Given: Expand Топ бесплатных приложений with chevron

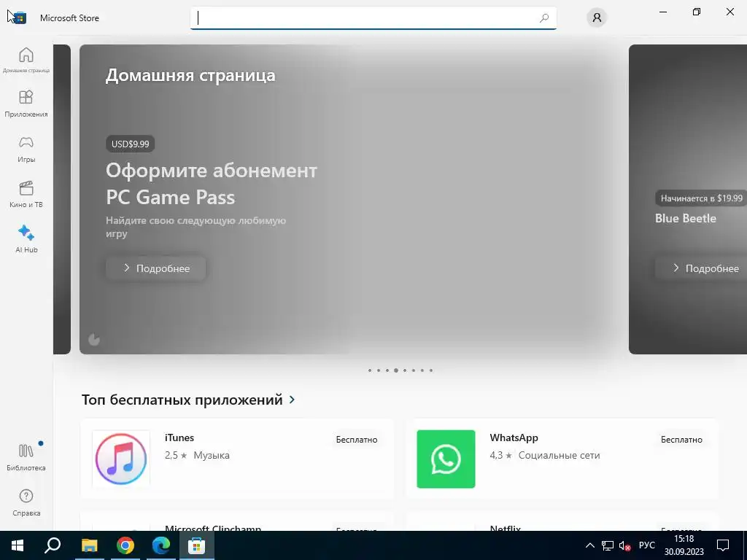Looking at the screenshot, I should click(292, 400).
